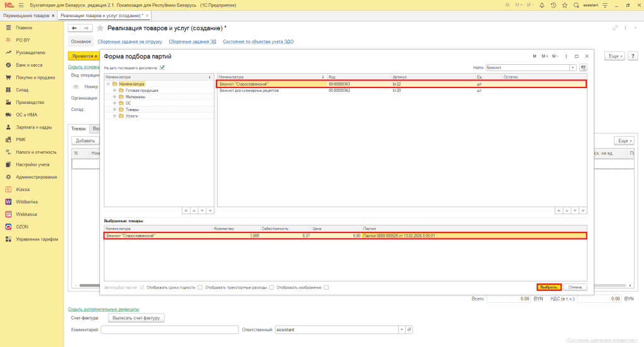644x347 pixels.
Task: Click in the 'Комментарий' input field
Action: pos(169,329)
